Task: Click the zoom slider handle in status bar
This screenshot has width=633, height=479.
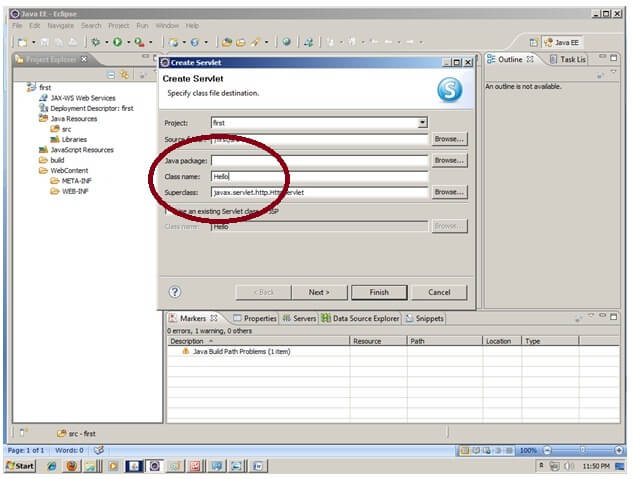Action: pyautogui.click(x=582, y=450)
